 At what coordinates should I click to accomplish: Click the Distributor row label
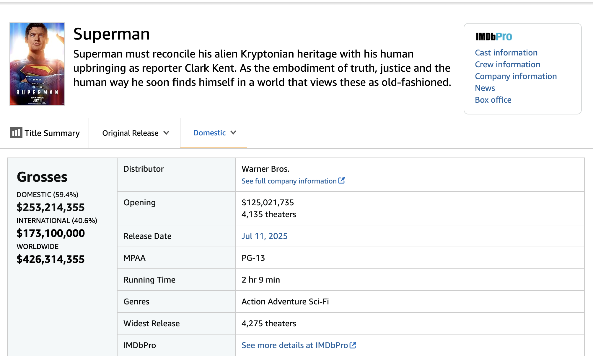(x=144, y=169)
